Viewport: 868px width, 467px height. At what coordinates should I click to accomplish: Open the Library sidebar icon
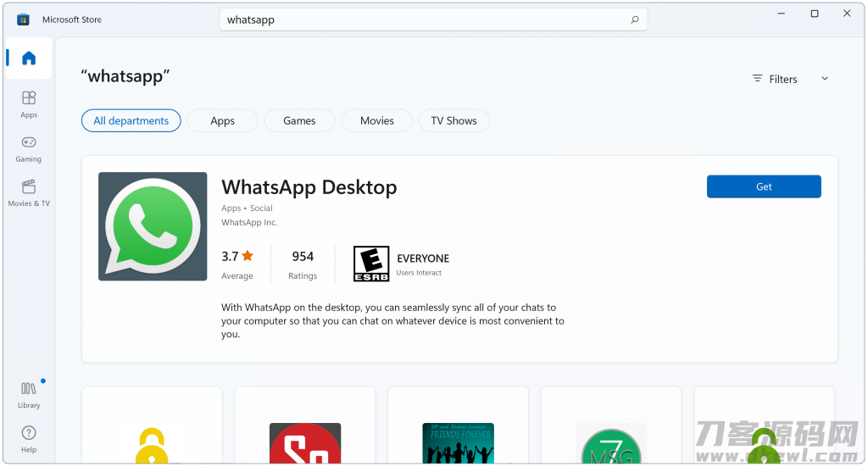(29, 395)
